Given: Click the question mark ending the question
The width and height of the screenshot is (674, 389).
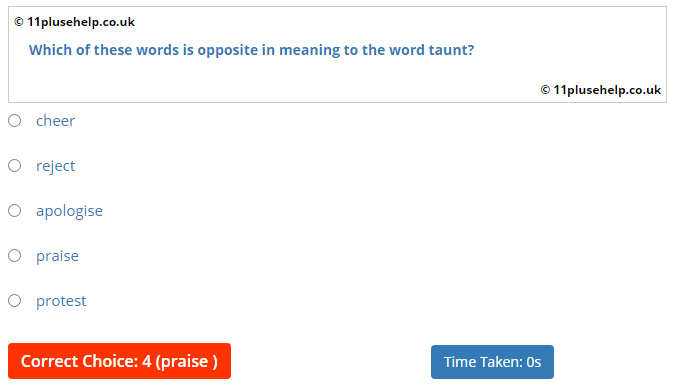Looking at the screenshot, I should coord(471,50).
